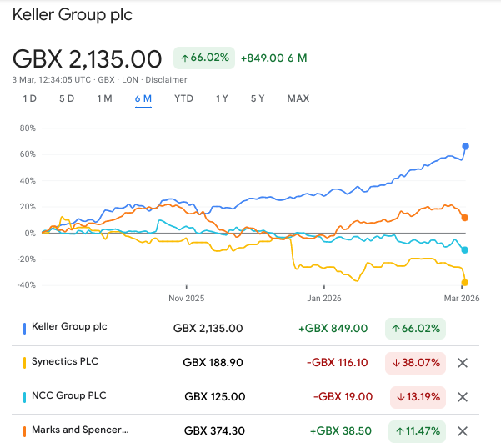Remove NCC Group PLC from comparison
This screenshot has width=501, height=448.
(x=463, y=397)
